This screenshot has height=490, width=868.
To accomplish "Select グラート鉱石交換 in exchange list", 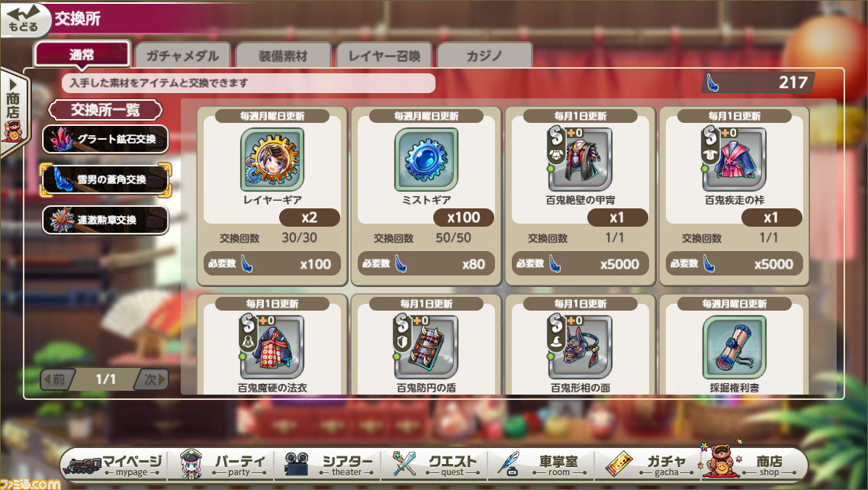I will click(x=105, y=139).
